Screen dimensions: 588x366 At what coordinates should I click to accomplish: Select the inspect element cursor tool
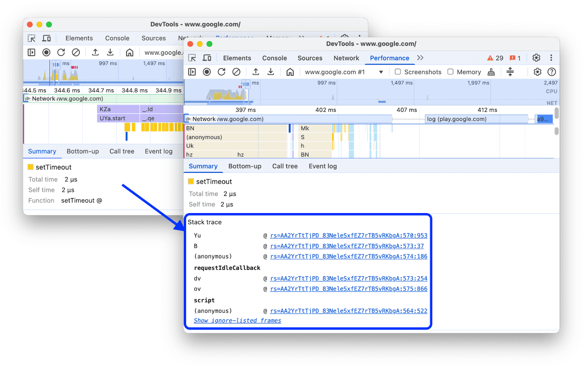click(x=191, y=58)
